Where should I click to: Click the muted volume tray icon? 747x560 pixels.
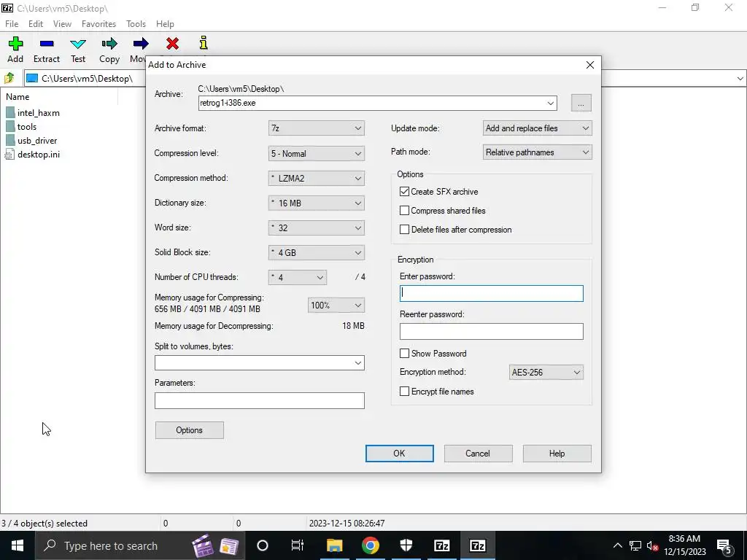pos(653,545)
